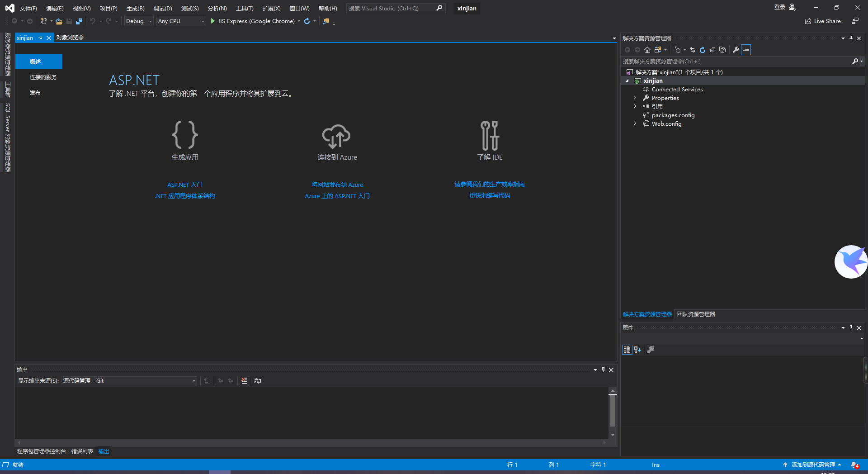Click 添加到源代码管理 in the status bar

point(812,465)
